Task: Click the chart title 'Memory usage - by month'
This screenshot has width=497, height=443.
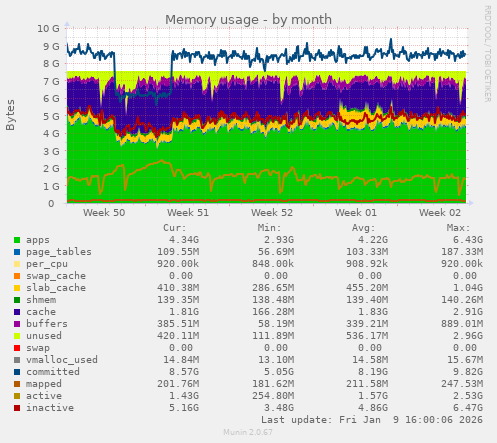Action: pos(248,20)
